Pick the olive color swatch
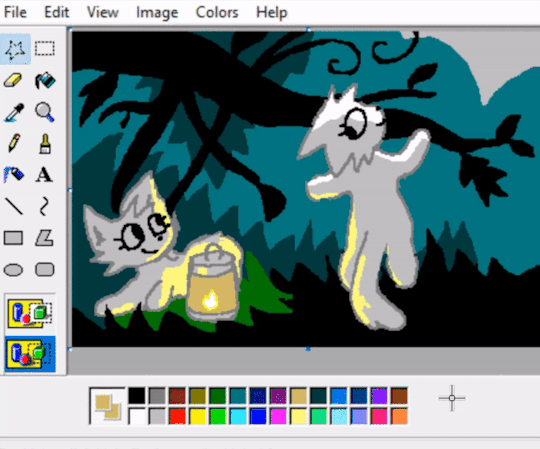 (x=198, y=396)
